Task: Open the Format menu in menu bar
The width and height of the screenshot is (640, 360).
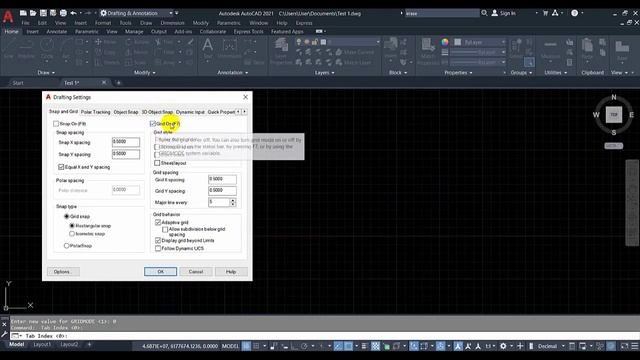Action: pyautogui.click(x=103, y=23)
